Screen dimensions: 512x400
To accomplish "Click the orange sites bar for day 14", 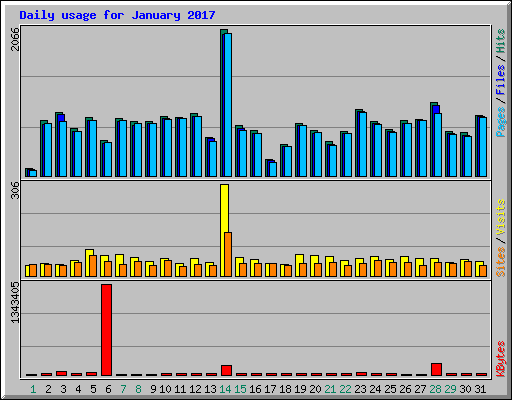I will [x=228, y=254].
